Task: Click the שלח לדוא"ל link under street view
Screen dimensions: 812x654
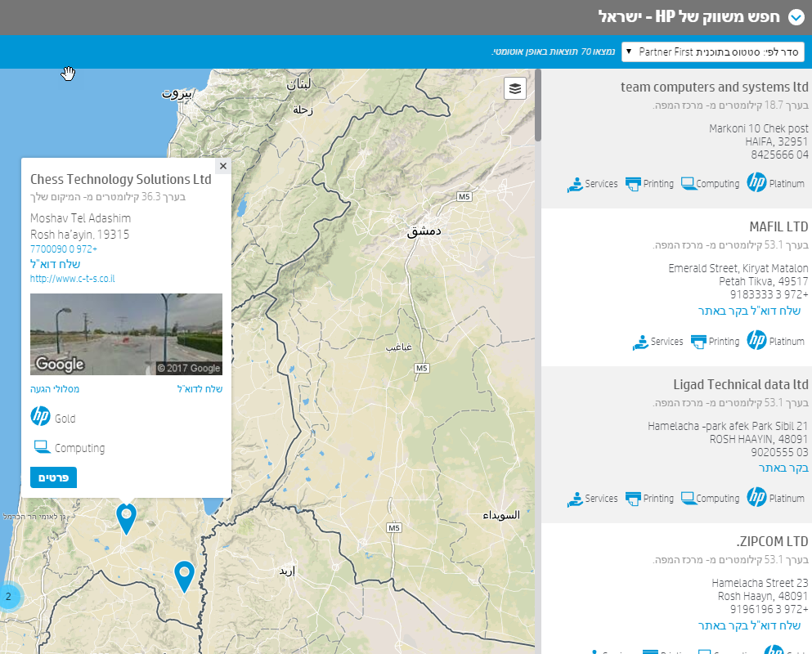Action: coord(200,389)
